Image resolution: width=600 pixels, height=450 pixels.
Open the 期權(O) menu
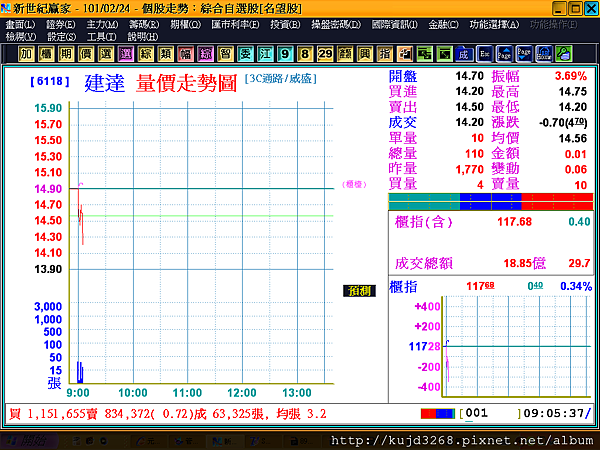186,24
